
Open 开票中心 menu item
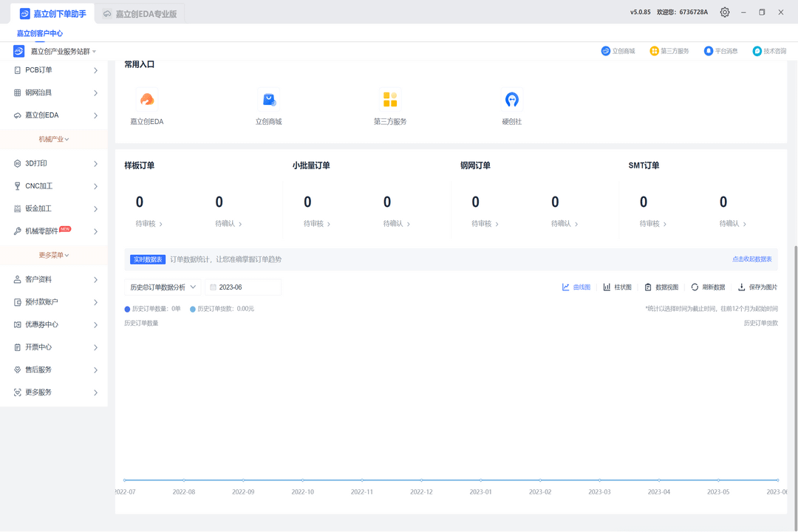(x=54, y=347)
